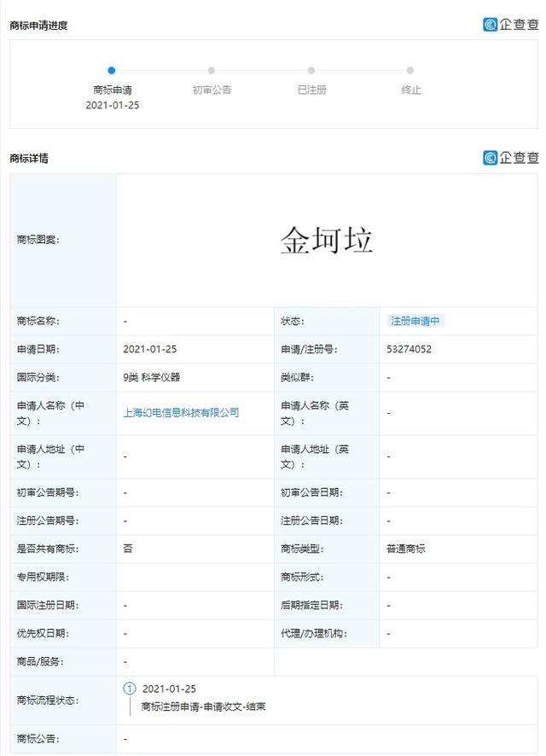Screen dimensions: 546x756
Task: Click the 商品/服务 row label
Action: (x=40, y=661)
